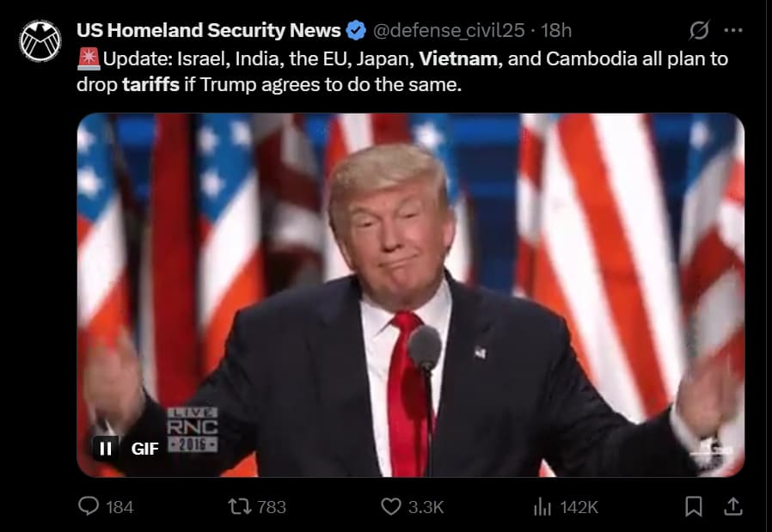This screenshot has width=772, height=532.
Task: Open the three-dot more options menu
Action: [733, 31]
